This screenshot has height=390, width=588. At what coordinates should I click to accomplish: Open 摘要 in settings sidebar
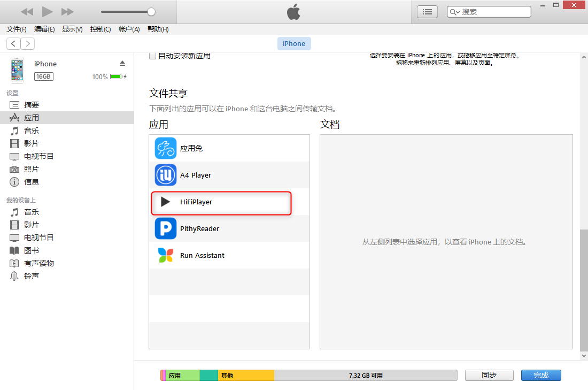[67, 105]
